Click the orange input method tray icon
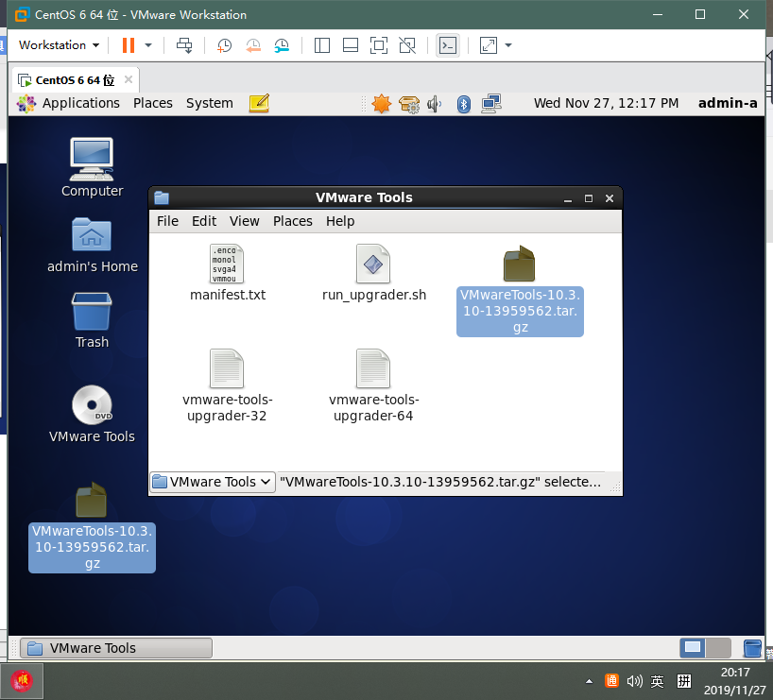 (611, 681)
